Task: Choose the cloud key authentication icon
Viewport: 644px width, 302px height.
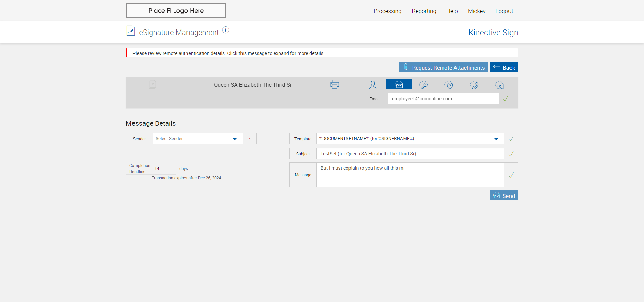Action: [424, 85]
